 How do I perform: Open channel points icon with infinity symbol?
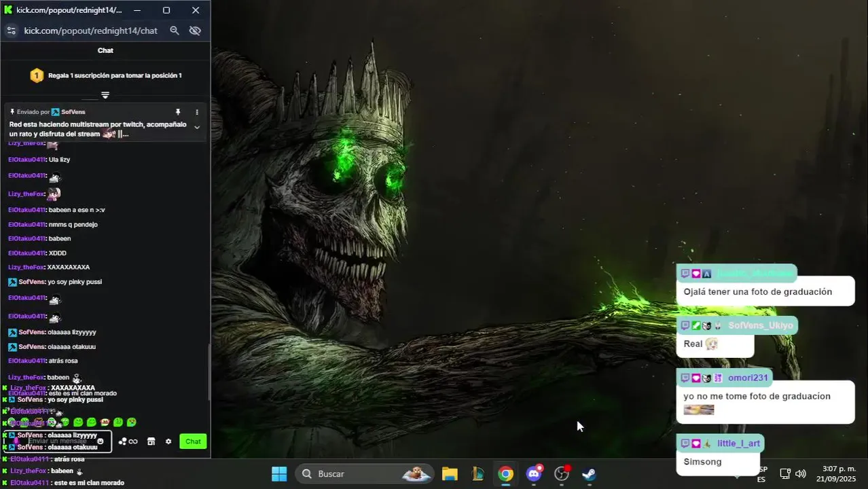point(128,441)
